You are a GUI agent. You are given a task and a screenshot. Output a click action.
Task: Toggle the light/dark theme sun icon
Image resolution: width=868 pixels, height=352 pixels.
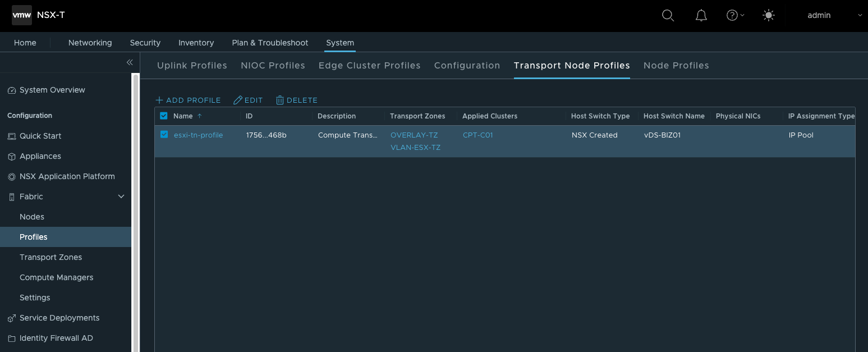(x=769, y=16)
